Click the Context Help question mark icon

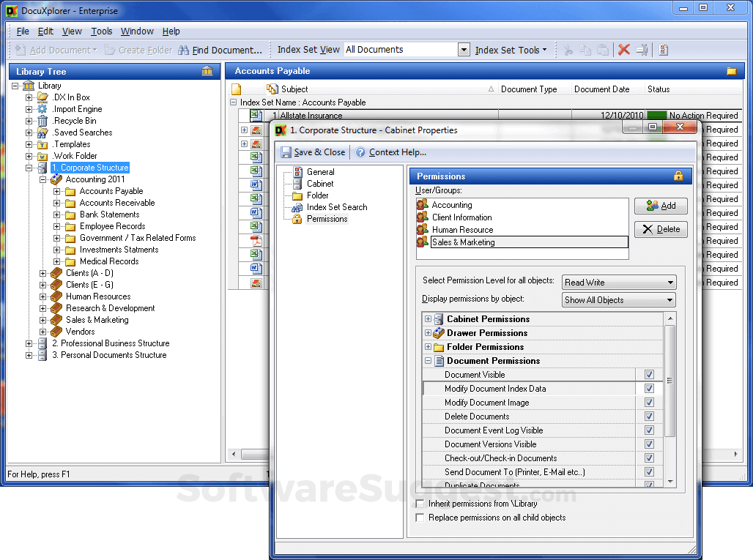(360, 152)
